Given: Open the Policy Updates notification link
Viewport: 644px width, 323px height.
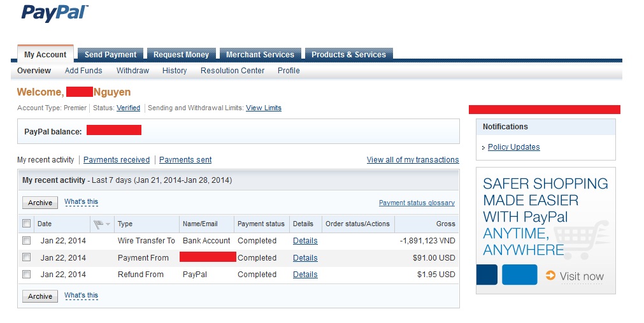Looking at the screenshot, I should pos(514,147).
